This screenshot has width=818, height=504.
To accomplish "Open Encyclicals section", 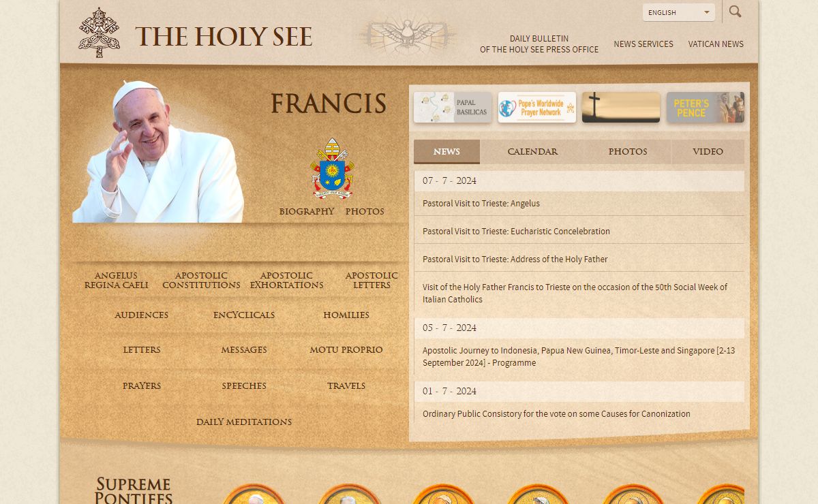I will tap(244, 315).
